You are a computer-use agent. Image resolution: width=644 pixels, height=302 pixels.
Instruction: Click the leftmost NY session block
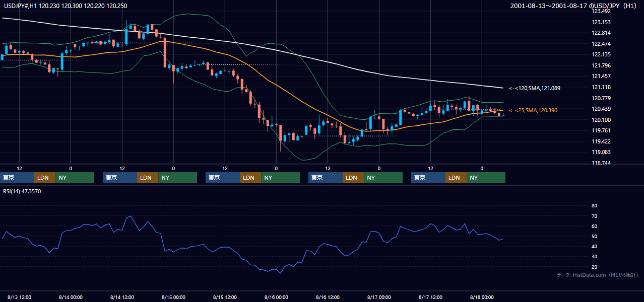coord(75,178)
